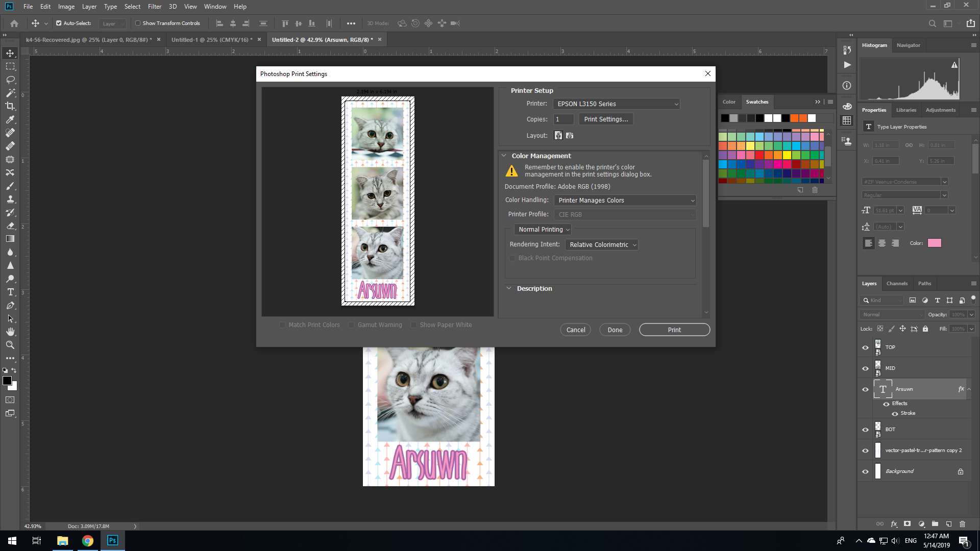Click the Print button

(674, 330)
